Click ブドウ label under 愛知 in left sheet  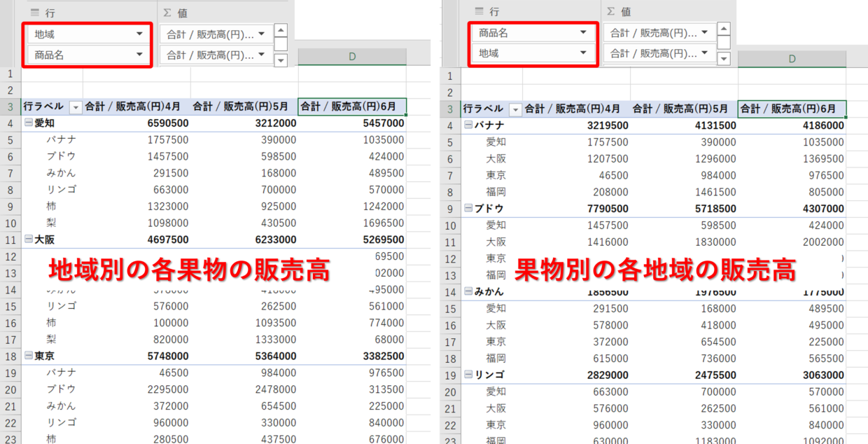[62, 156]
